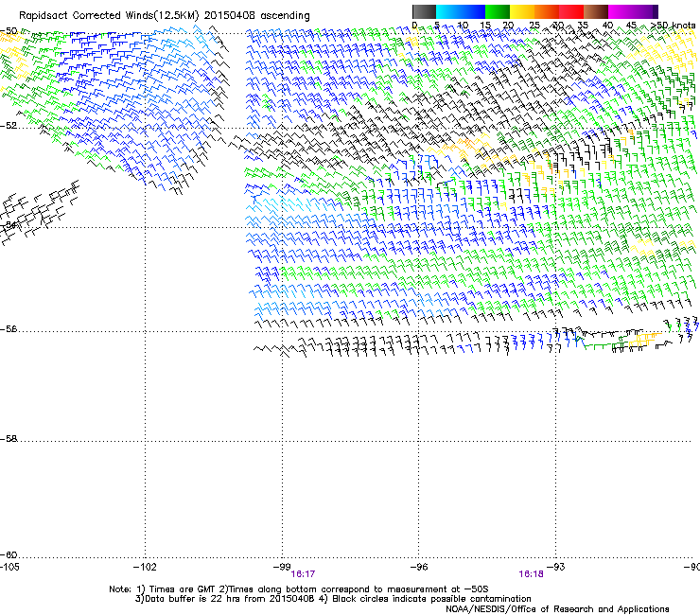Click the '>50 knots' legend label

tap(673, 26)
